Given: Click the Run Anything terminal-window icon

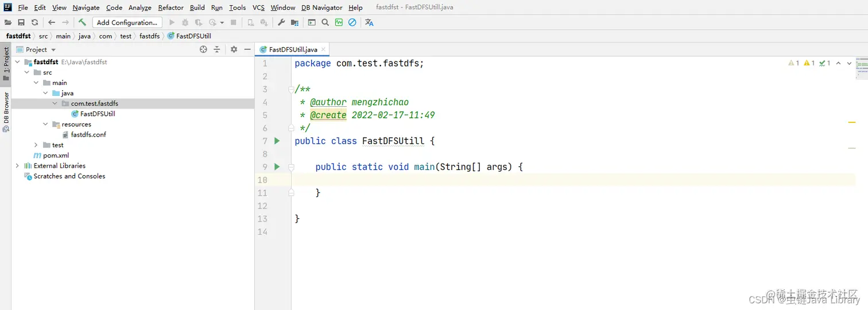Looking at the screenshot, I should tap(312, 22).
